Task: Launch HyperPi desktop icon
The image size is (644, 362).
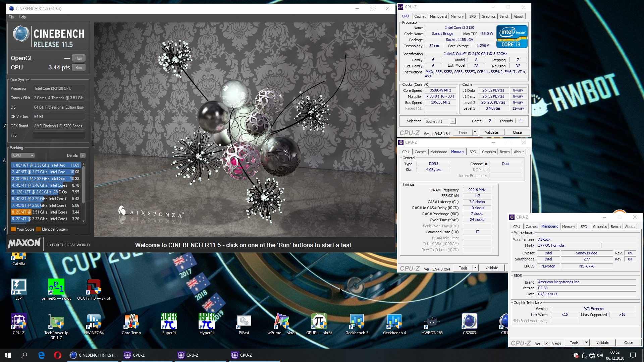Action: click(206, 324)
